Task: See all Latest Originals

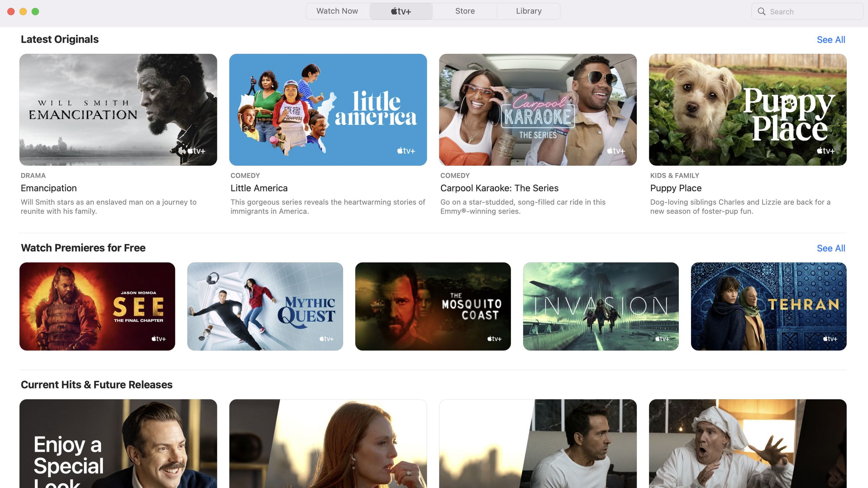Action: [x=831, y=40]
